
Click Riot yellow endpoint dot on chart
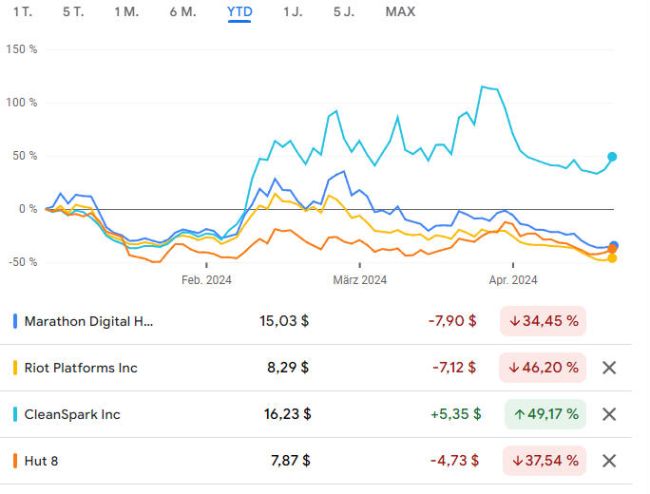(x=612, y=258)
